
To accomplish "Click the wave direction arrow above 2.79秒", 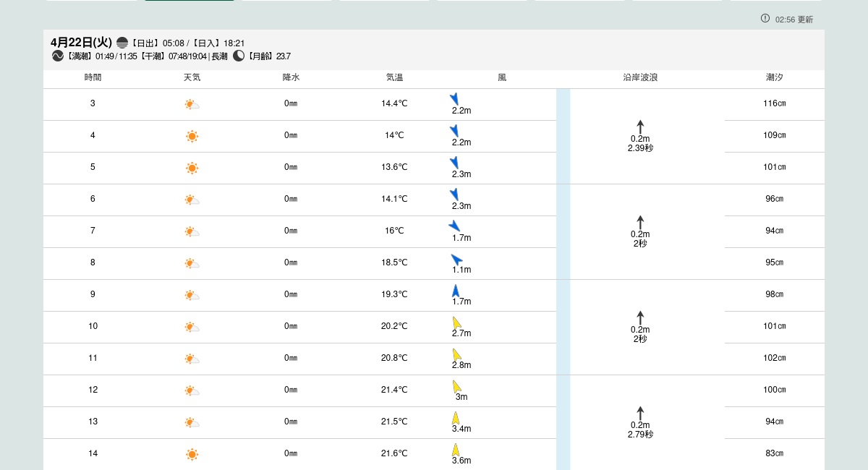I will (640, 413).
